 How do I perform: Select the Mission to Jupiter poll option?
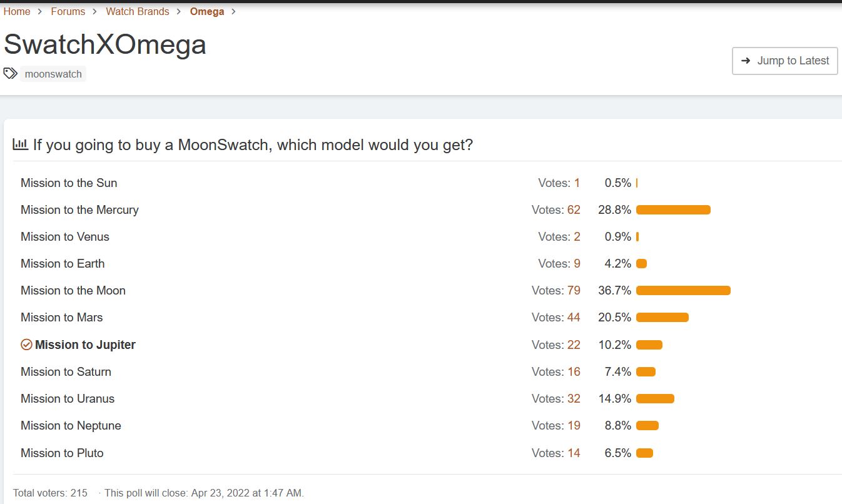point(85,345)
